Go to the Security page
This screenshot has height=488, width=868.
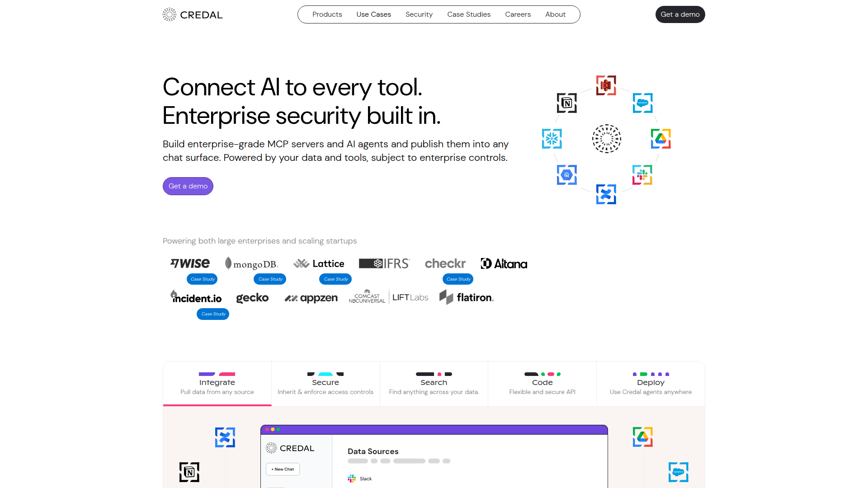419,14
